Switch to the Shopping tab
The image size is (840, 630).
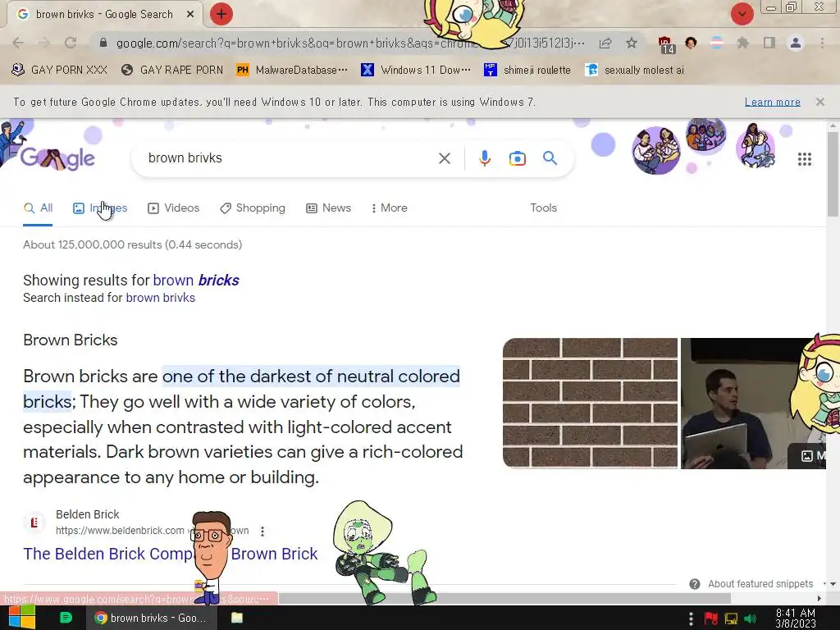[253, 208]
